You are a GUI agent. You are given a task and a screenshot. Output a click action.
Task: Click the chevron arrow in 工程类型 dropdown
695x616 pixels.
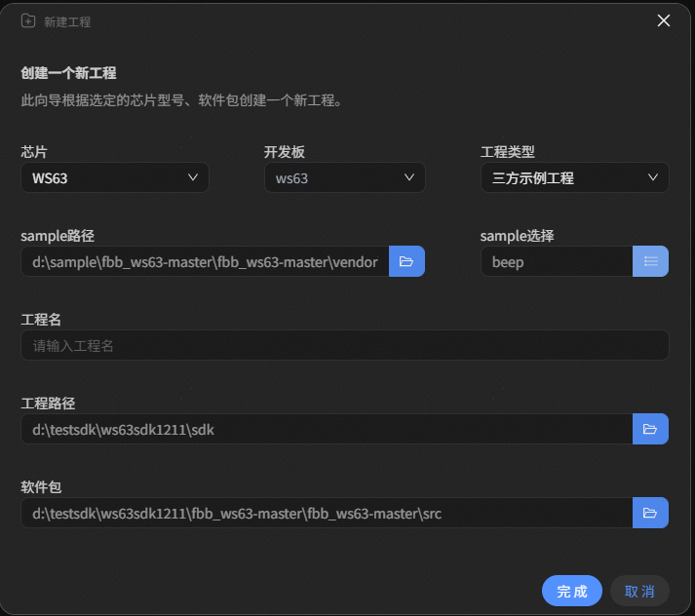[x=653, y=177]
